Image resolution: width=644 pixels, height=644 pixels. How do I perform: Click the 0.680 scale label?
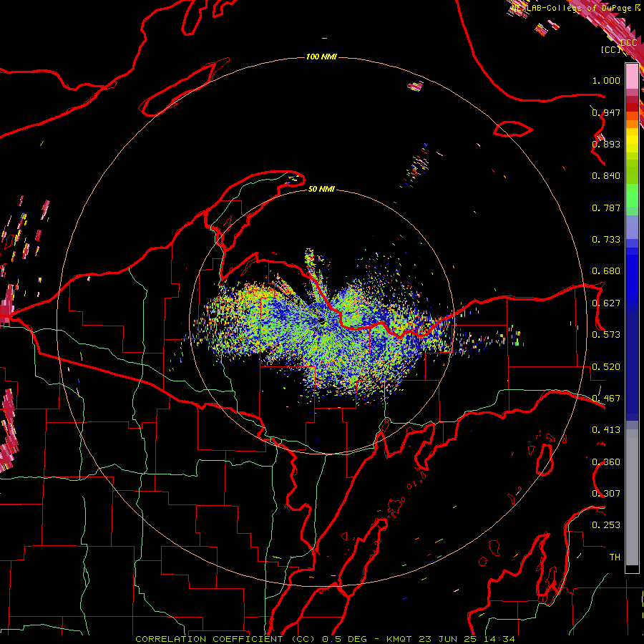click(x=606, y=271)
